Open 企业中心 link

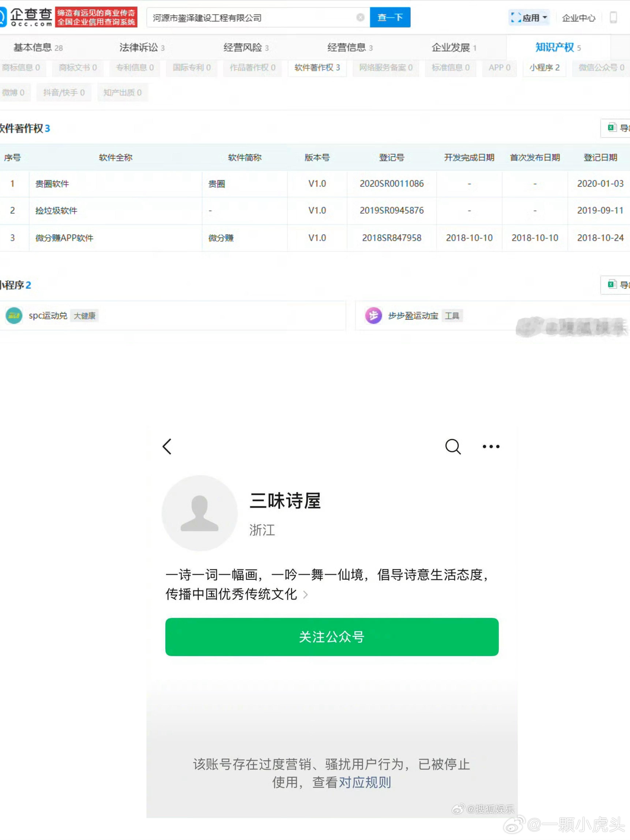click(x=578, y=18)
